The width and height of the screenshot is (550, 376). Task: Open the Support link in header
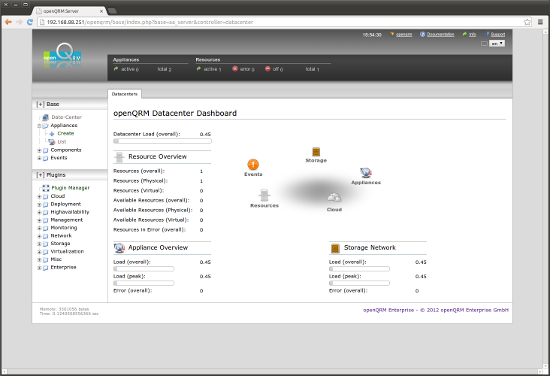tap(498, 34)
